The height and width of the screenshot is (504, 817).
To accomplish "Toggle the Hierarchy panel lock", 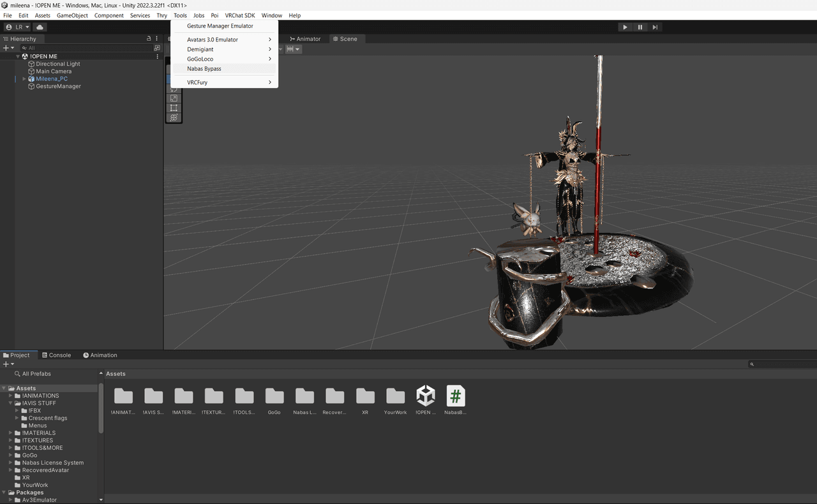I will click(x=149, y=39).
